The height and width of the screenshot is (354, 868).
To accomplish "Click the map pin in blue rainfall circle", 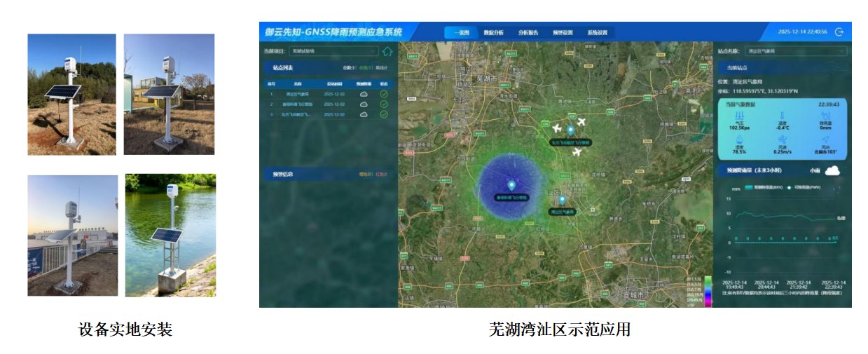I will (511, 186).
